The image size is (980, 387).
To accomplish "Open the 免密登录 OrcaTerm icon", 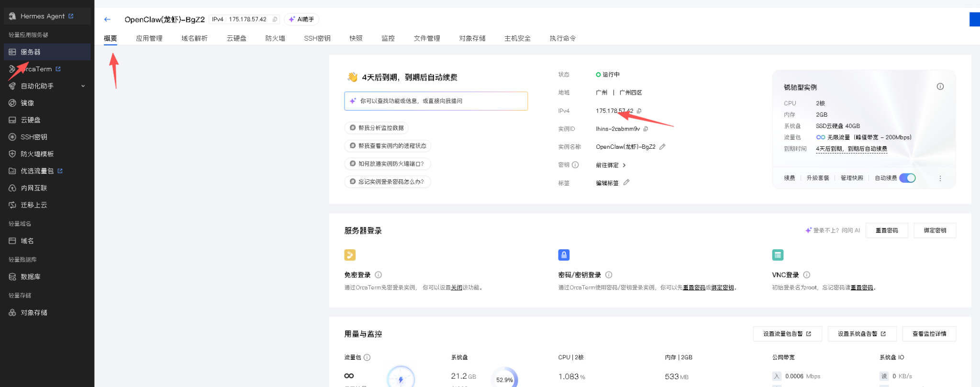I will [x=350, y=255].
